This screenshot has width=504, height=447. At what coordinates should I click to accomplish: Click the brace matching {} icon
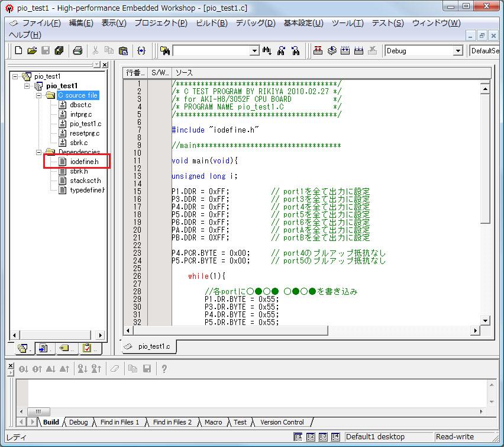[141, 51]
